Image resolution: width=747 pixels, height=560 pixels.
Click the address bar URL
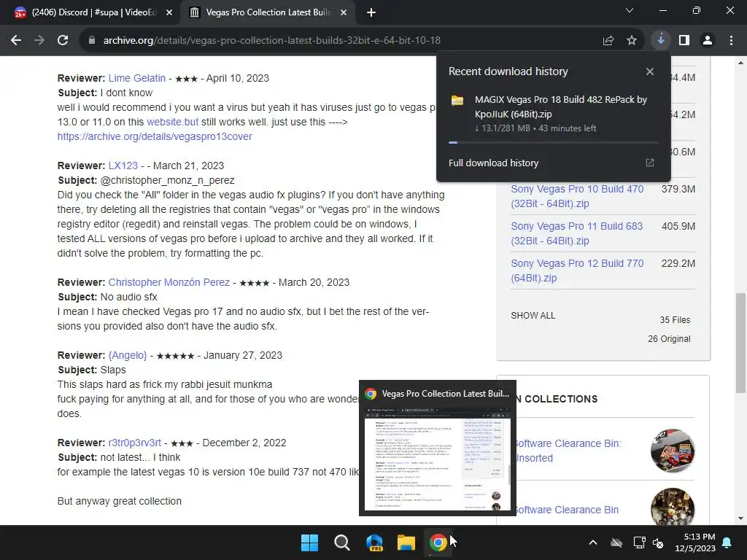(x=271, y=41)
